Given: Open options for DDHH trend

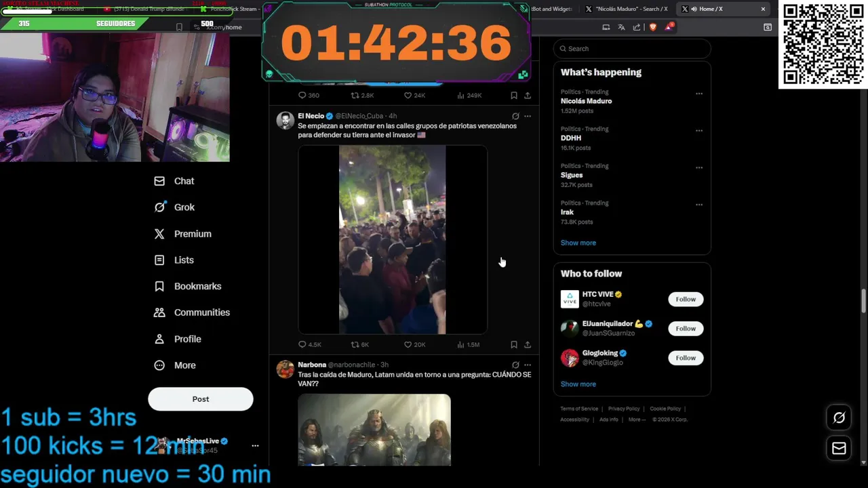Looking at the screenshot, I should tap(699, 131).
